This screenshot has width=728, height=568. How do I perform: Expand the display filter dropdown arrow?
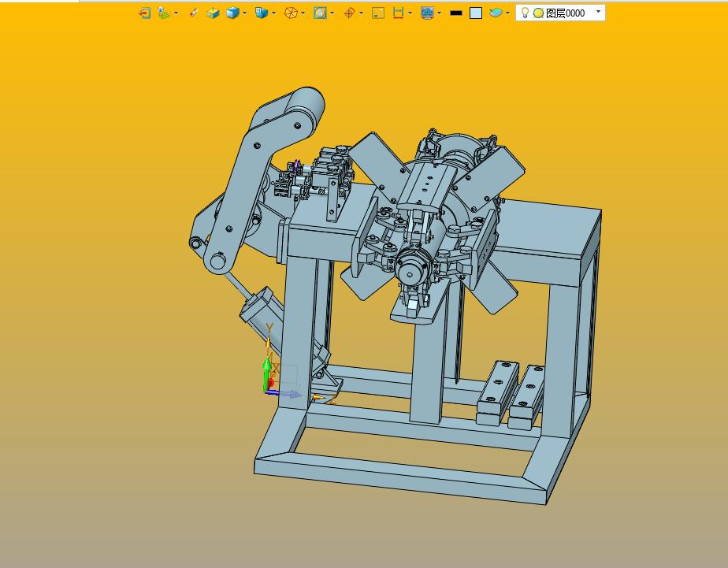(176, 13)
